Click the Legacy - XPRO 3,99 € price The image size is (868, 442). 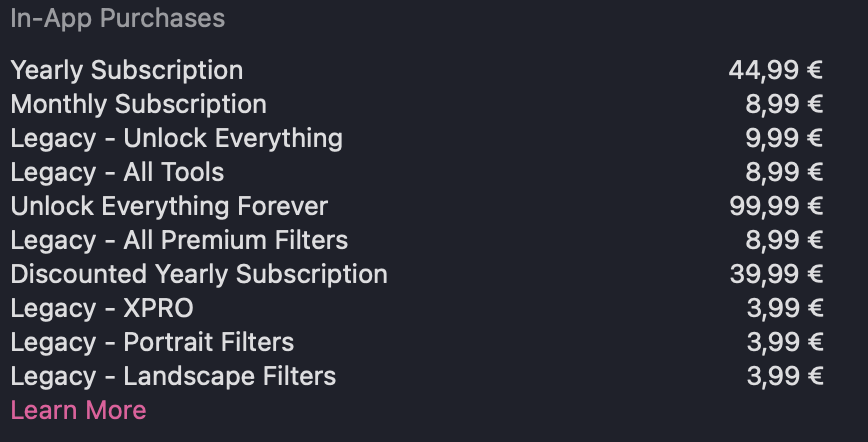784,308
